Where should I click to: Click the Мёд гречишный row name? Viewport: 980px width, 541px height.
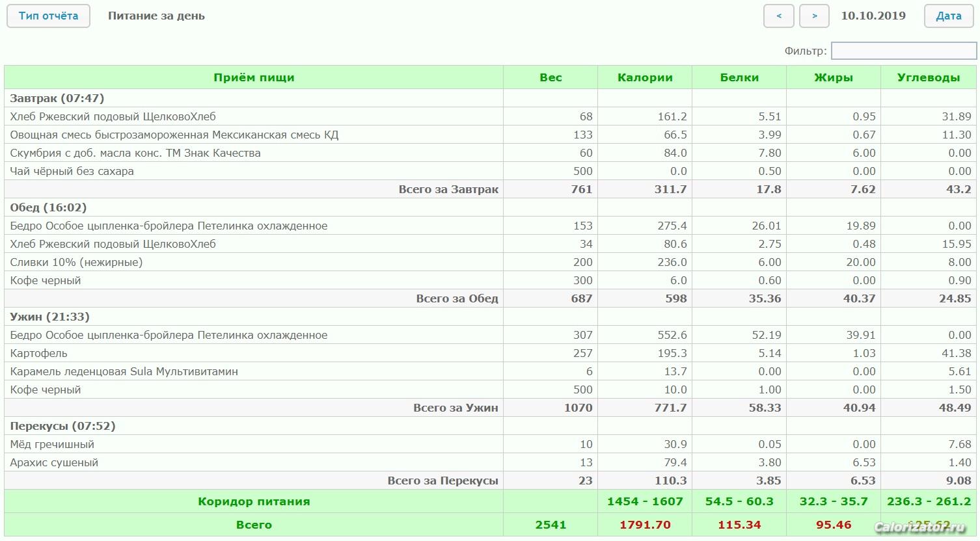(52, 444)
